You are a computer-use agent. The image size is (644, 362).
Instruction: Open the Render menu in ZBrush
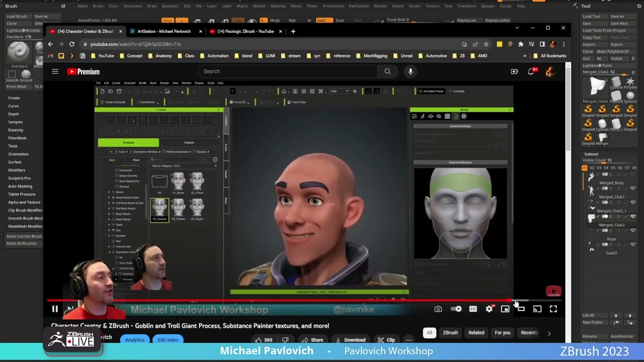[380, 6]
